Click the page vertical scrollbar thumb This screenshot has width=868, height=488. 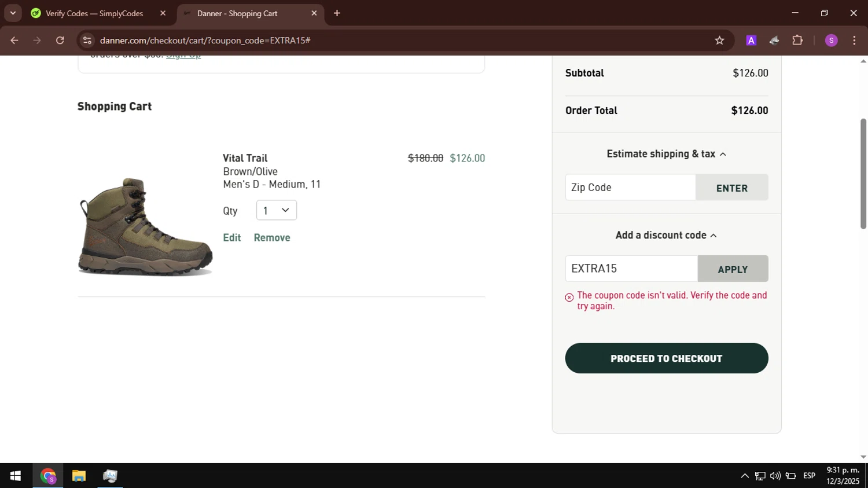tap(863, 174)
